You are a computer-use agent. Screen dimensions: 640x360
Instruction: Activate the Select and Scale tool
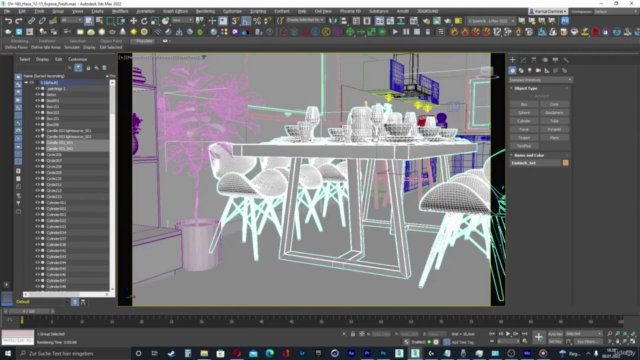click(155, 21)
